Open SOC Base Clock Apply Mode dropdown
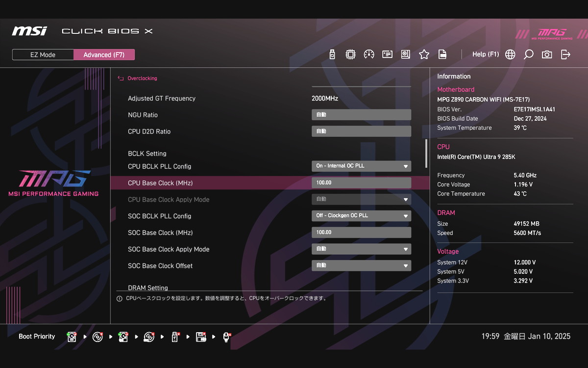 tap(361, 249)
